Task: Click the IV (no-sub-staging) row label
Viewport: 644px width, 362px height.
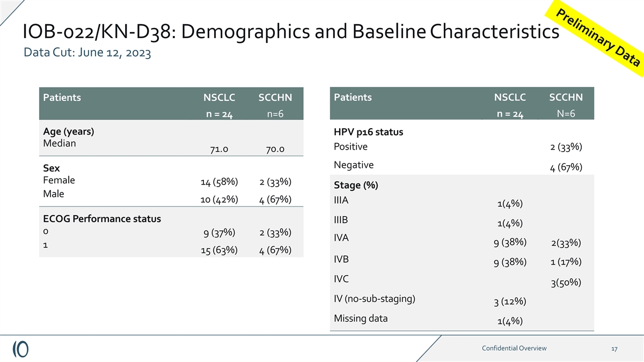Action: coord(374,299)
